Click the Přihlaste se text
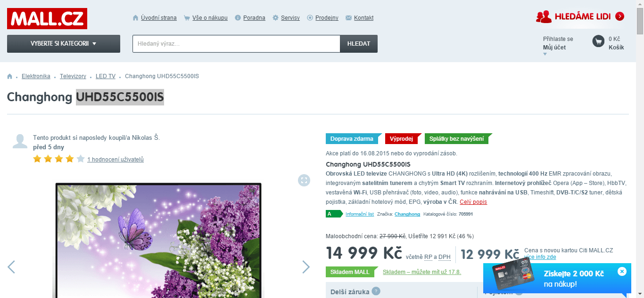Screen dimensions: 644x298 coord(558,39)
